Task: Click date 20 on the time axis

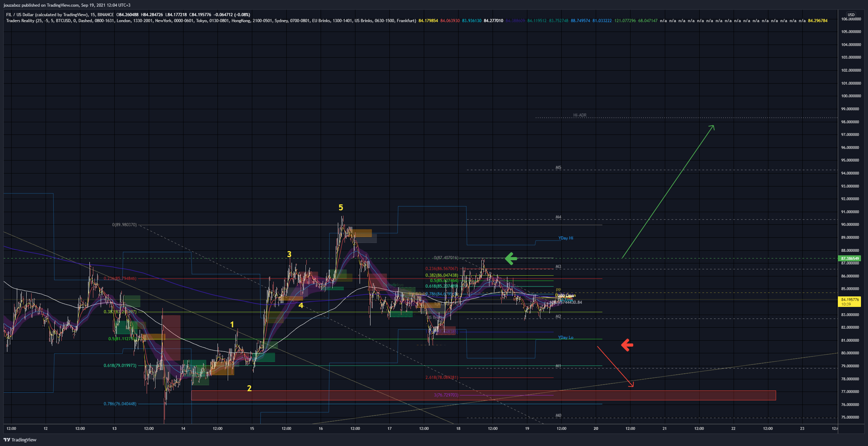Action: coord(596,428)
